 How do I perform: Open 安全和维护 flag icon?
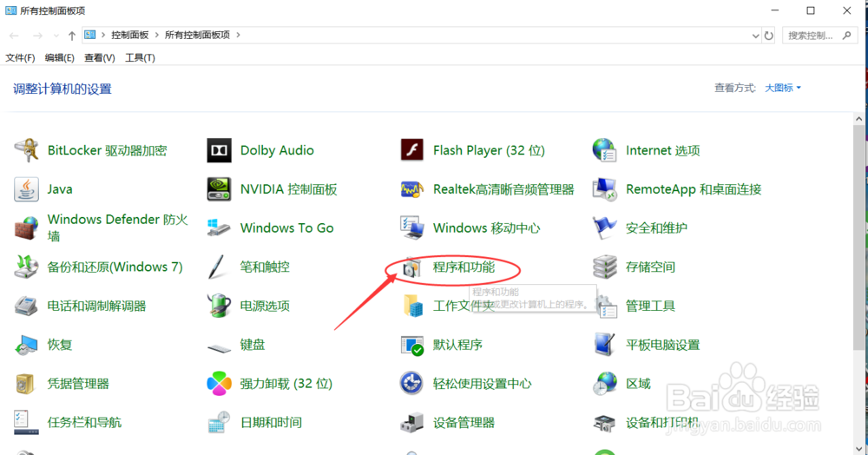click(604, 228)
